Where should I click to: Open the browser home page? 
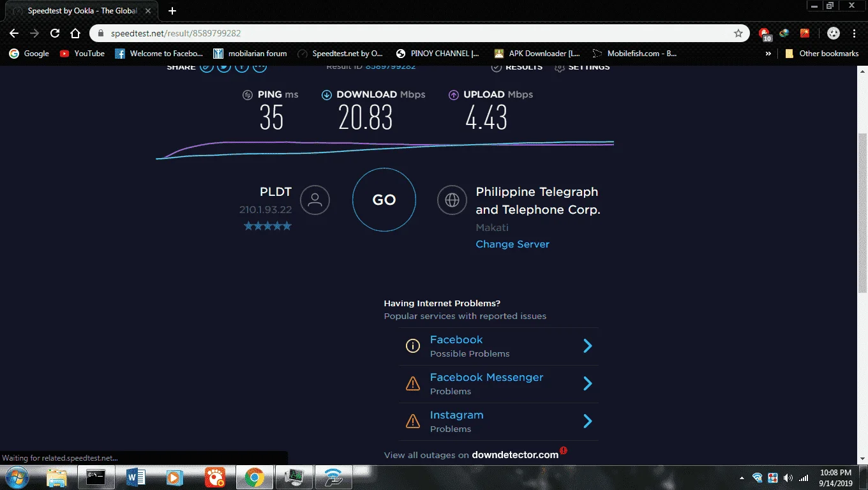[75, 33]
